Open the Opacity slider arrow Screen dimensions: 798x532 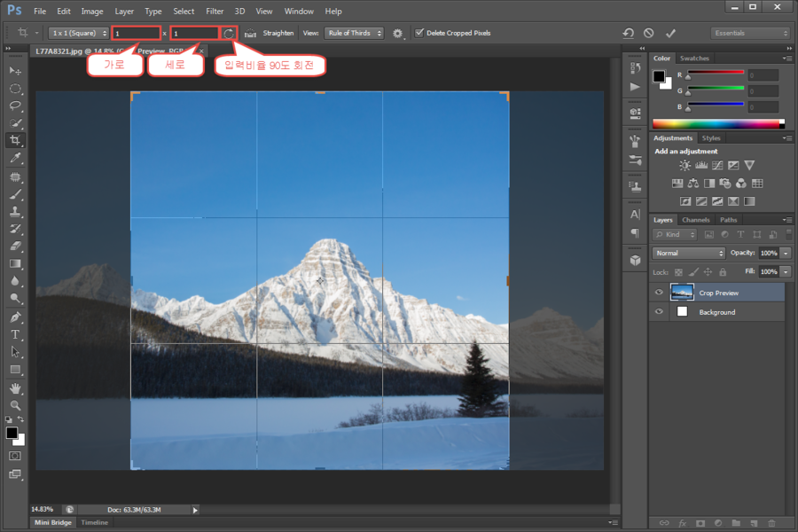click(x=786, y=253)
